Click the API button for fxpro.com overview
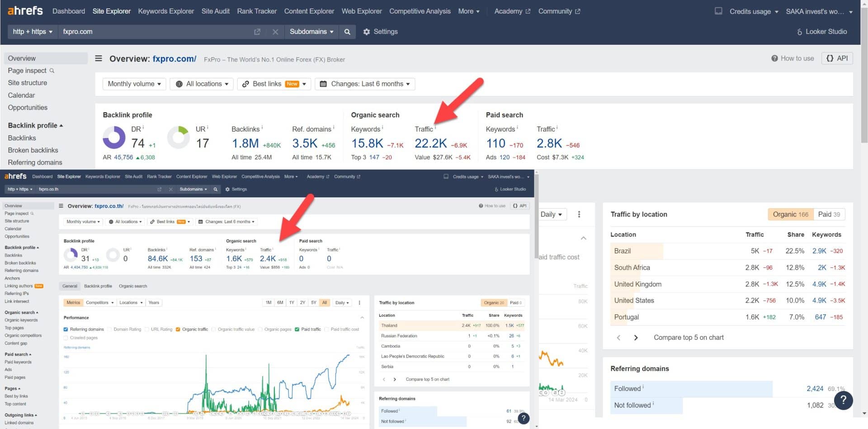This screenshot has height=429, width=868. pos(837,58)
